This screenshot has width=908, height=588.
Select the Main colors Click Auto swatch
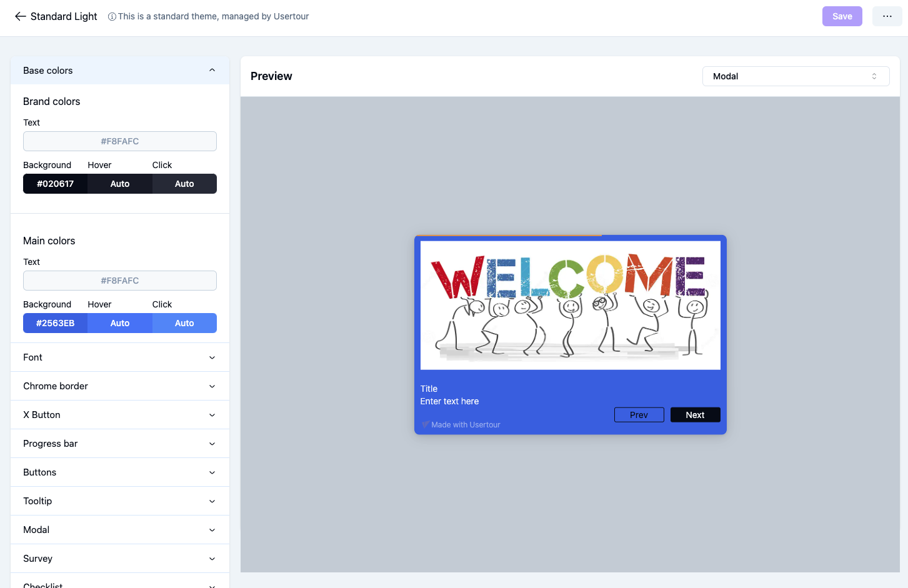coord(184,323)
